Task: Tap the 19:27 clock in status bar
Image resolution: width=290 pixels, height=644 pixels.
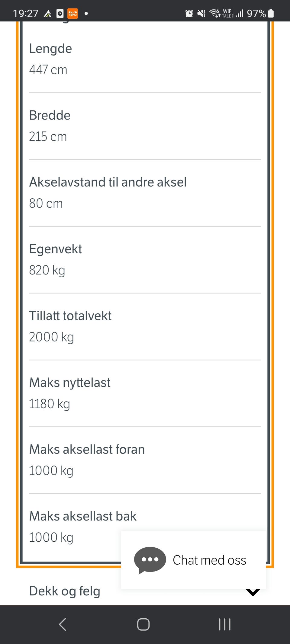Action: coord(26,14)
